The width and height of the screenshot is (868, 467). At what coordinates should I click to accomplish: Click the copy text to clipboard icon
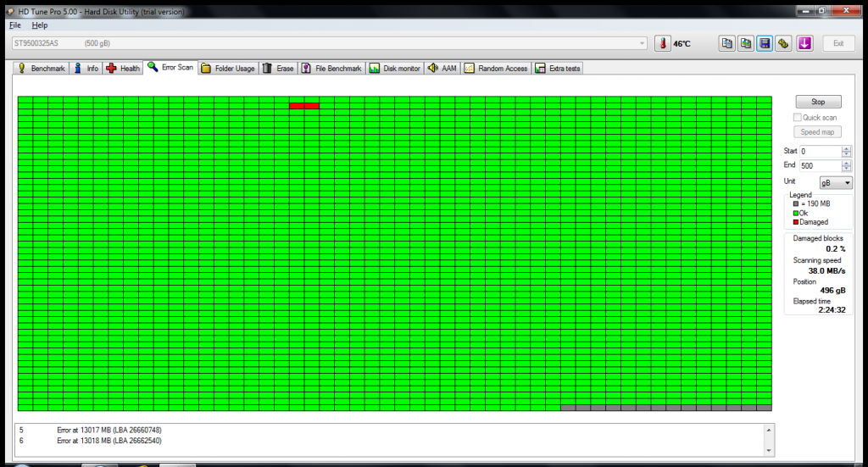(x=726, y=43)
